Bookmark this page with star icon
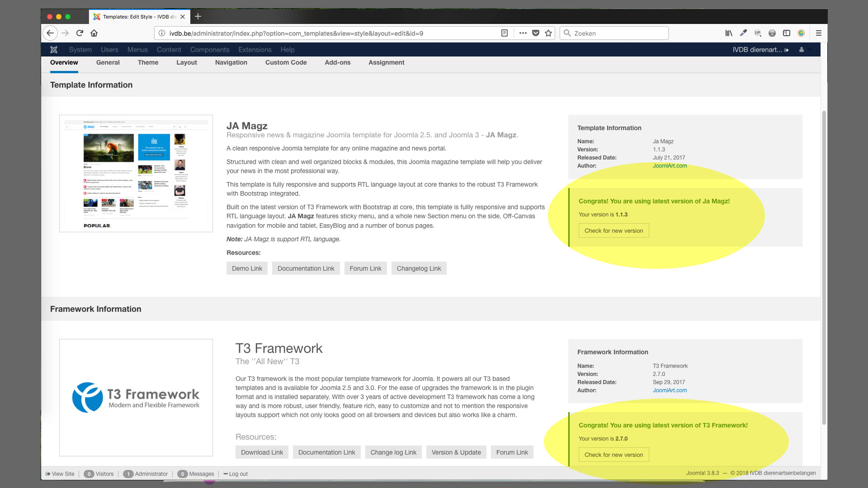The image size is (868, 488). point(548,33)
